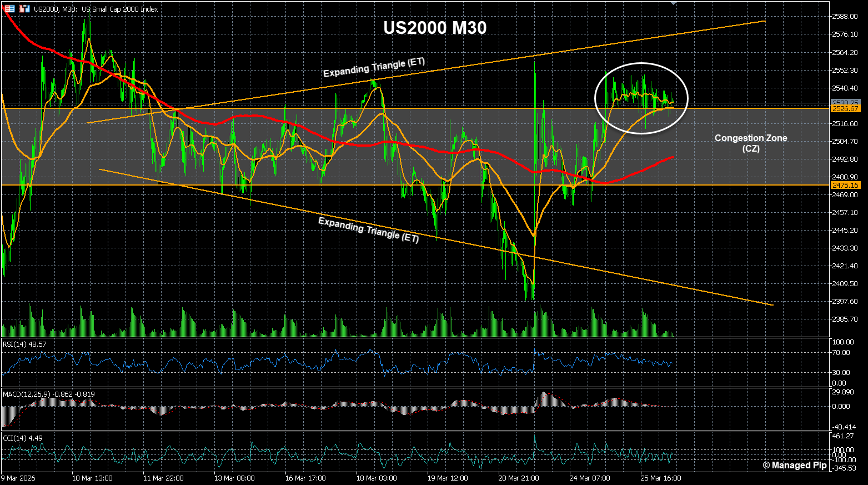
Task: Click the 2504.70 price axis value
Action: point(845,142)
